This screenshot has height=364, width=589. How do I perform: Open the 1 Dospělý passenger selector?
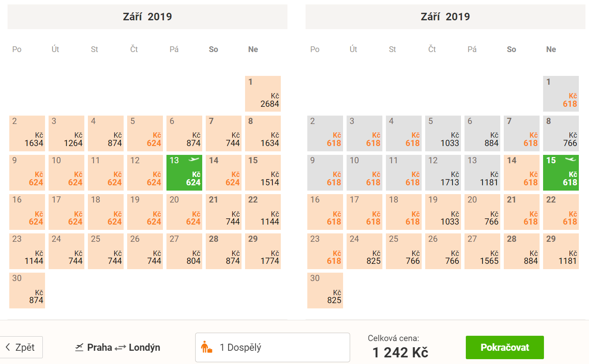click(x=272, y=347)
